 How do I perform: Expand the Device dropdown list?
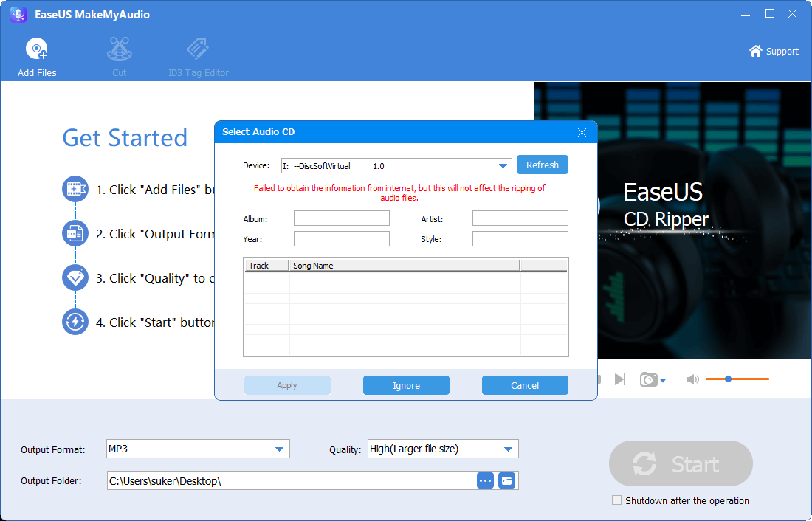503,166
